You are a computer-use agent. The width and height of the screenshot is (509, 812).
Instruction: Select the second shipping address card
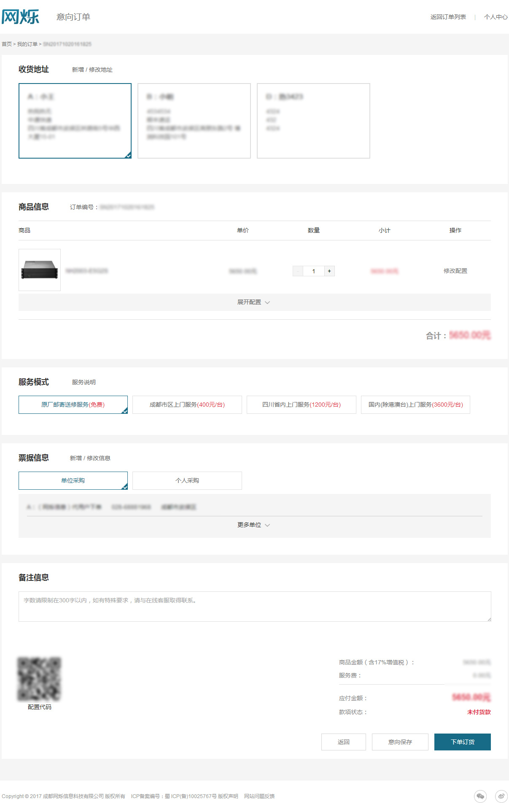(194, 121)
